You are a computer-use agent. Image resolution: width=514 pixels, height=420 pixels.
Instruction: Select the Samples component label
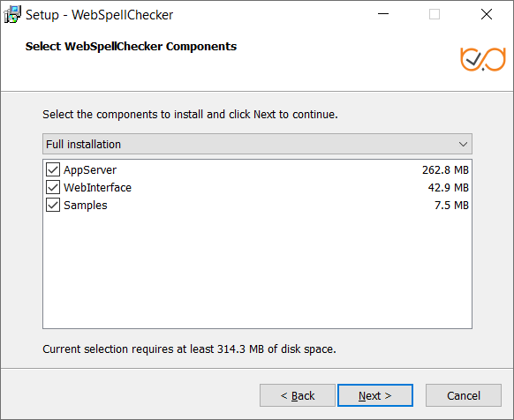click(x=86, y=206)
